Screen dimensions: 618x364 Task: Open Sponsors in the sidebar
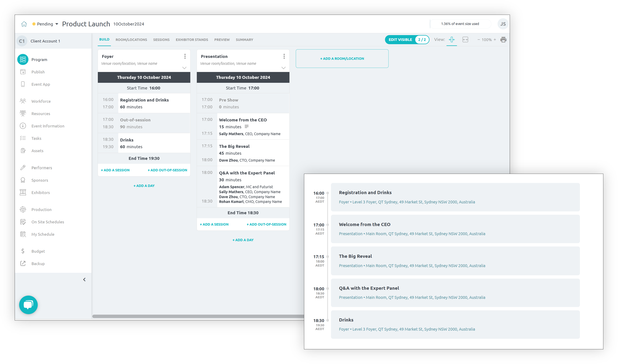[40, 180]
